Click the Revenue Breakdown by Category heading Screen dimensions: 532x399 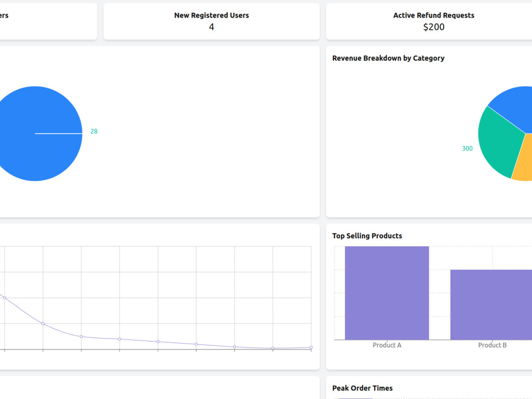point(388,58)
